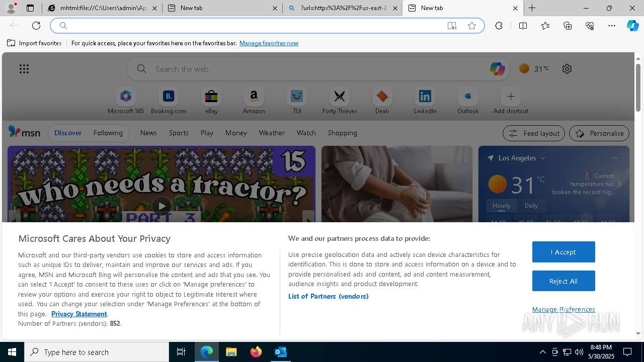This screenshot has width=644, height=362.
Task: Open the browser profile icon
Action: tap(11, 8)
